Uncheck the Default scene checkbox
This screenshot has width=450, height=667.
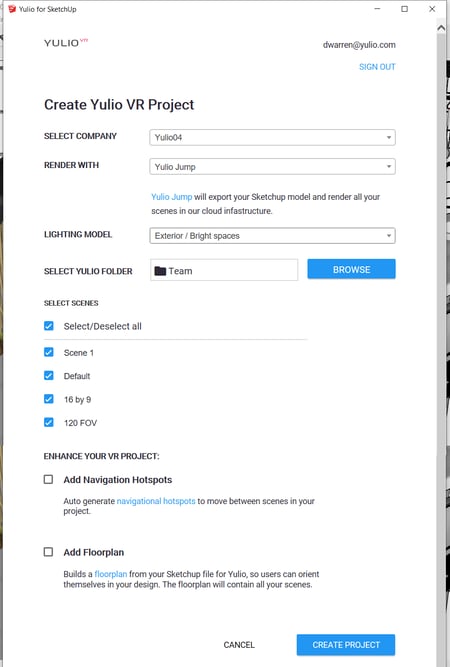[49, 376]
